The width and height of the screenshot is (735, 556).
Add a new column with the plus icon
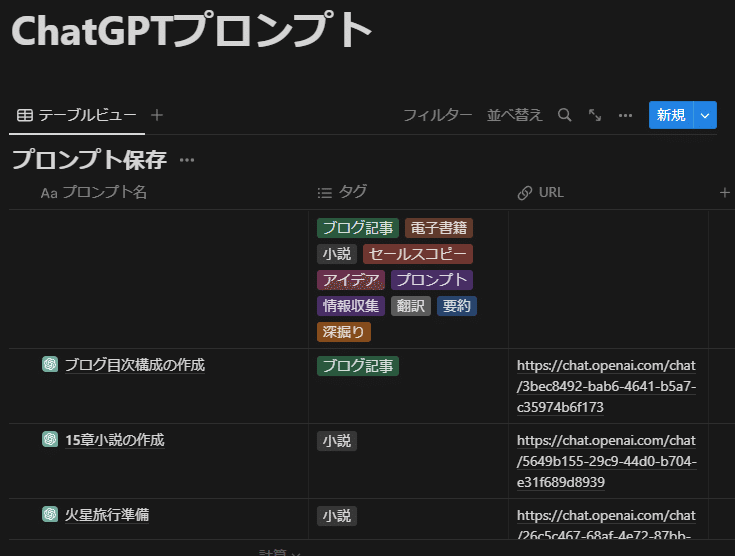pyautogui.click(x=725, y=193)
